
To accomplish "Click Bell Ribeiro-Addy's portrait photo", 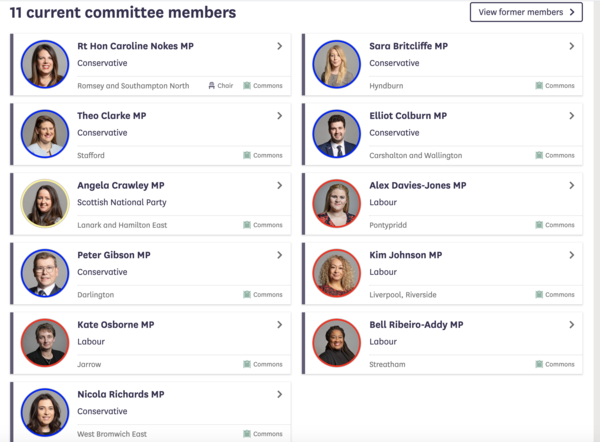I will tap(337, 343).
